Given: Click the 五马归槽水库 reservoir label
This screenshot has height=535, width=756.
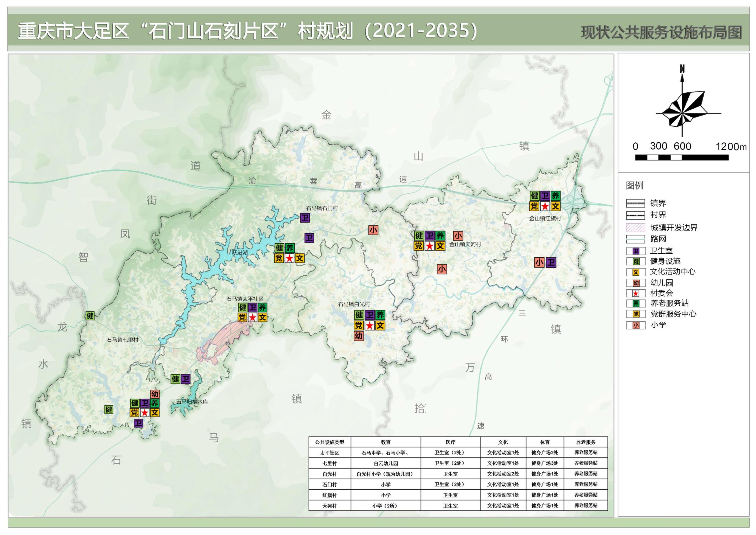Looking at the screenshot, I should [192, 401].
